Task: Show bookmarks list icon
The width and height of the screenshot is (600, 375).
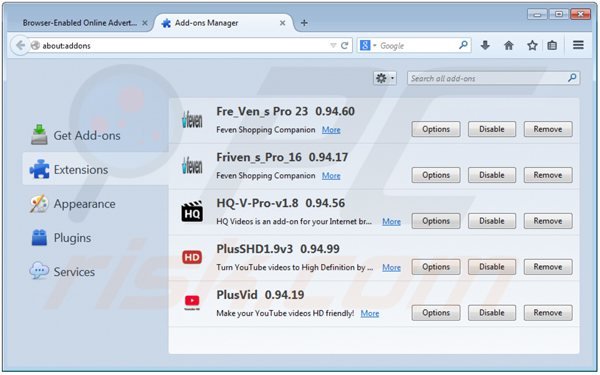Action: coord(552,46)
